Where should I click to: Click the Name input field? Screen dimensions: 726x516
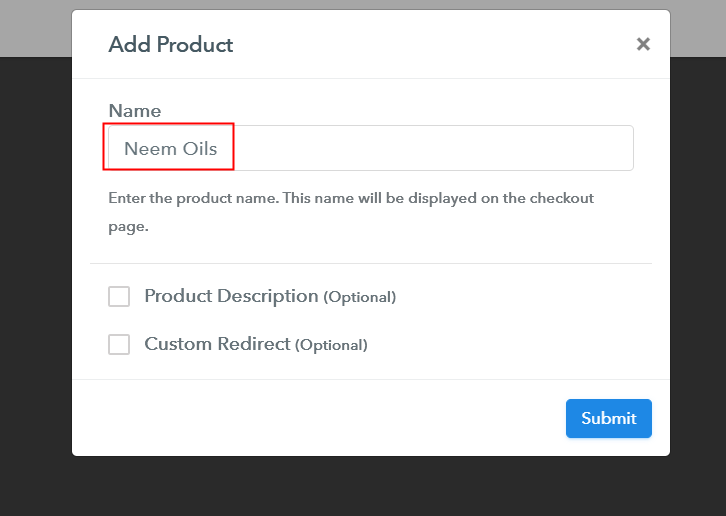coord(370,148)
